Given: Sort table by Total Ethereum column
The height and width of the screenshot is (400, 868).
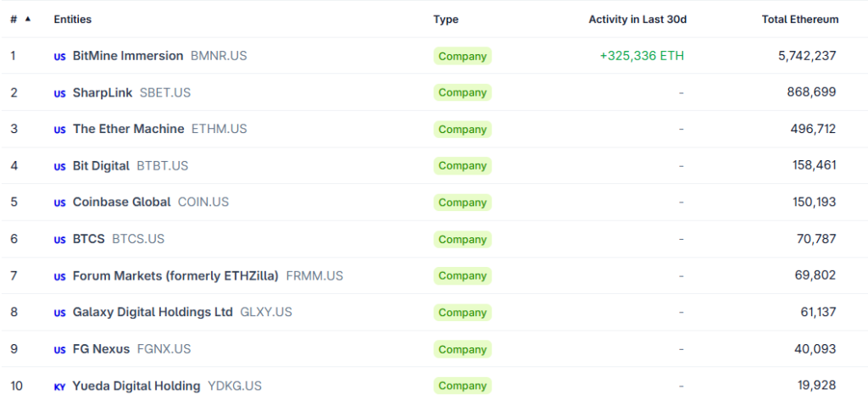Looking at the screenshot, I should (800, 19).
